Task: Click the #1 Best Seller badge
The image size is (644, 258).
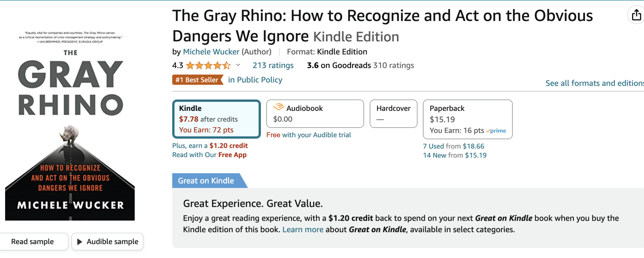Action: click(197, 80)
